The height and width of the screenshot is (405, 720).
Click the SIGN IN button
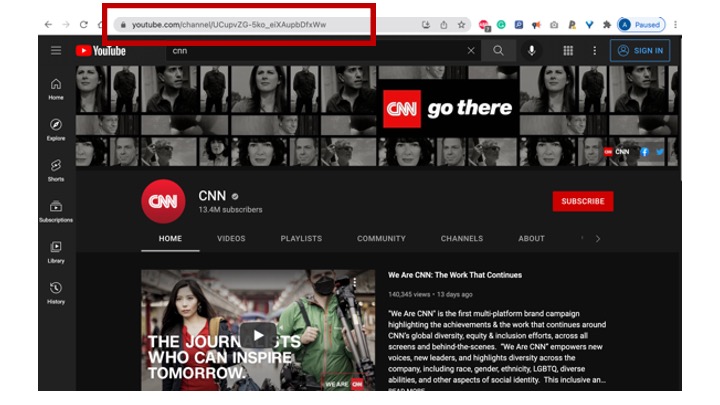640,51
